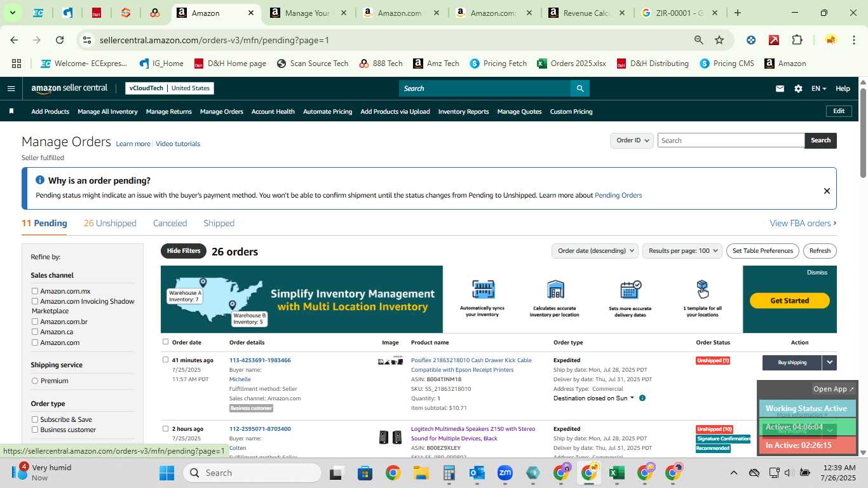Open the Windows Start menu

[x=166, y=473]
